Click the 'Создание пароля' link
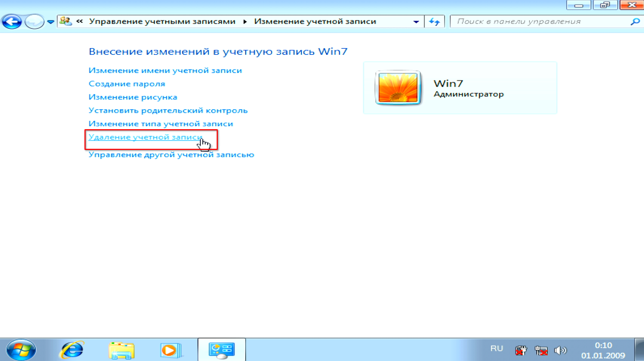The width and height of the screenshot is (644, 361). click(x=127, y=84)
